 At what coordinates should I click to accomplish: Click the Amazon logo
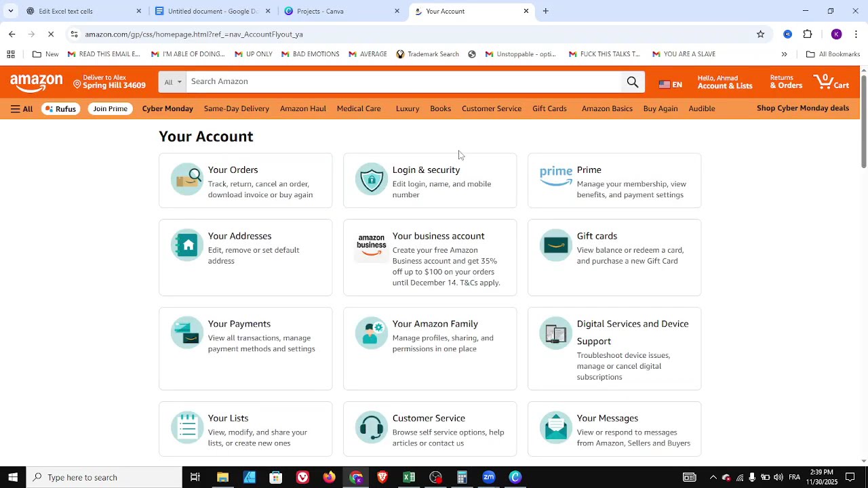(x=37, y=83)
